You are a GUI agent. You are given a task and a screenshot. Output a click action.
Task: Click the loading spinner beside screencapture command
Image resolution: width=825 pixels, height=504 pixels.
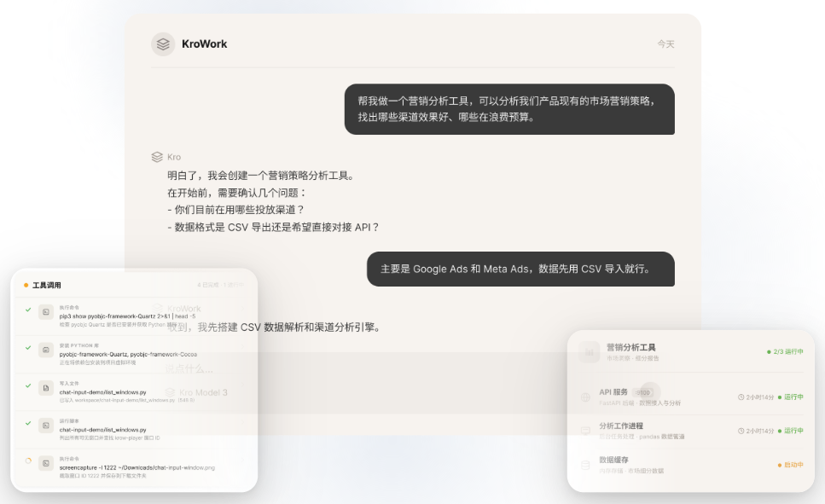[28, 461]
